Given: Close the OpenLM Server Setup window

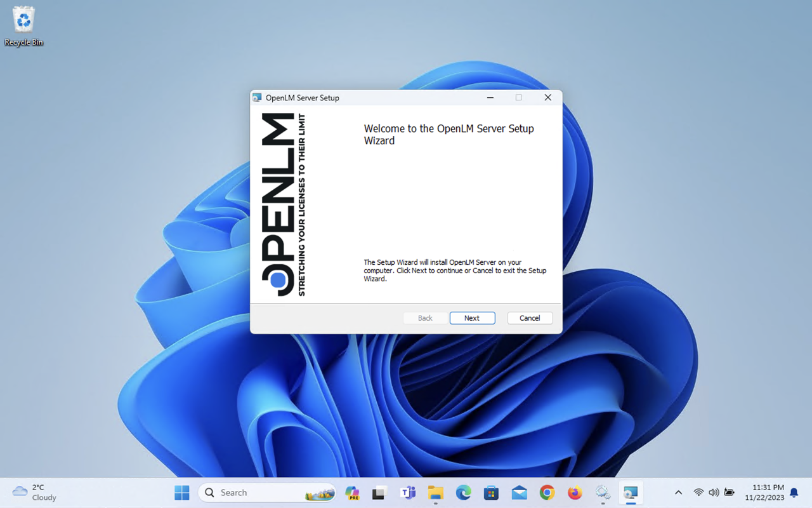Looking at the screenshot, I should 547,98.
